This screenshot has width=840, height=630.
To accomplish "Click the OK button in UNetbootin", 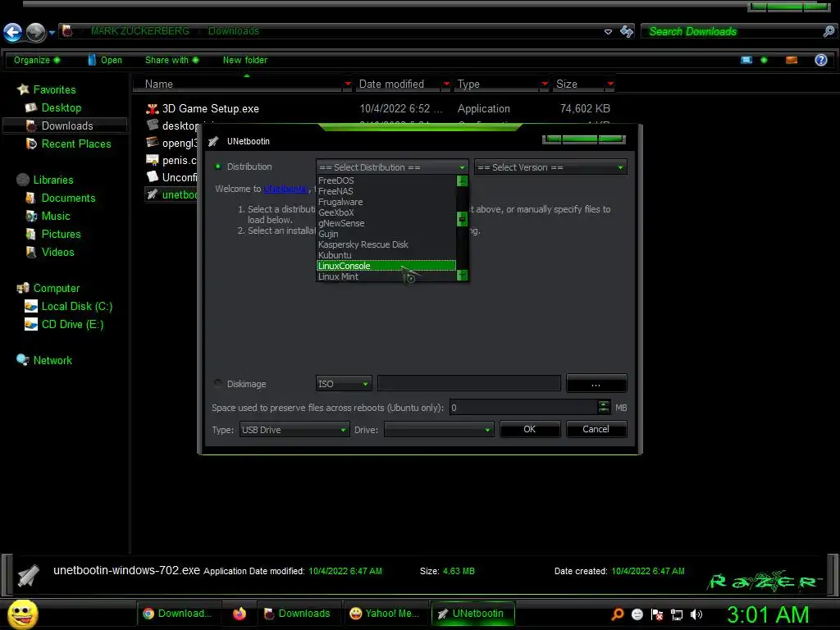I will [x=530, y=429].
